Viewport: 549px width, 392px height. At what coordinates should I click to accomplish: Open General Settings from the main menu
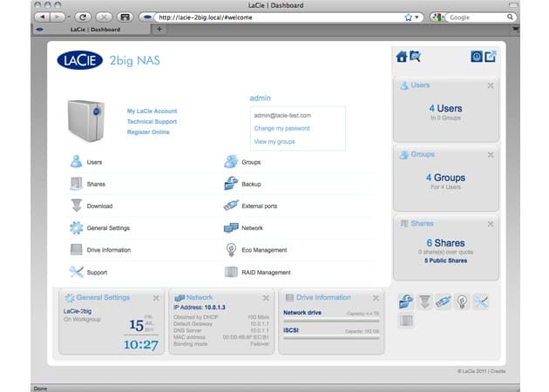coord(108,228)
